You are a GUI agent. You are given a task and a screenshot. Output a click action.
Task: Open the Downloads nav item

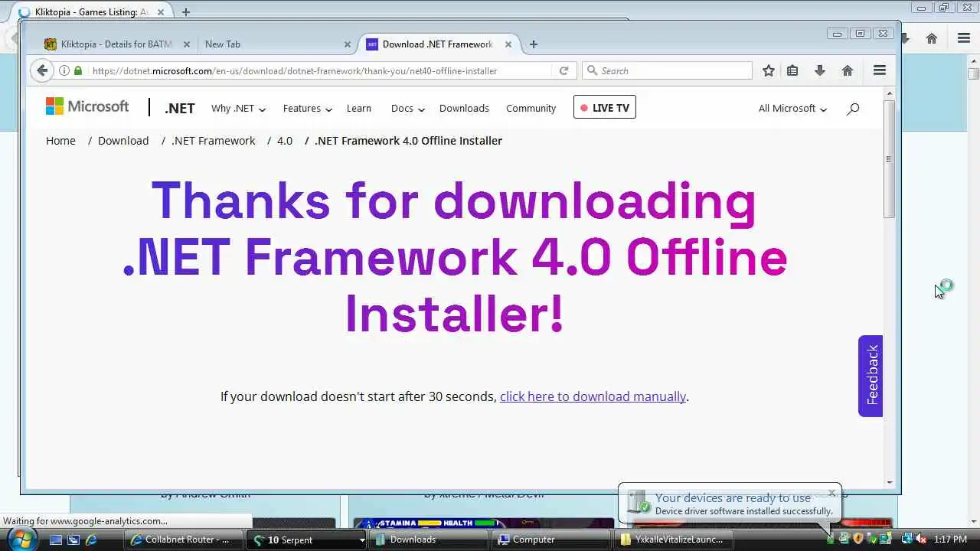point(464,109)
